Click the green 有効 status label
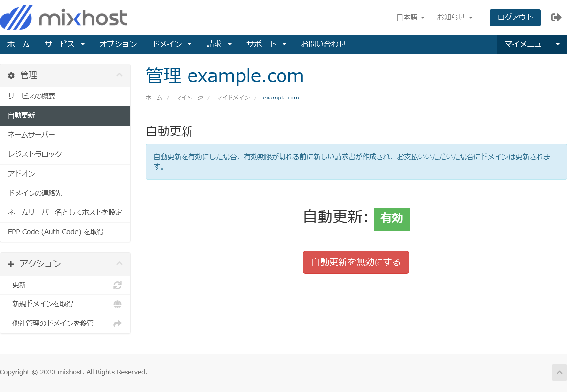567x392 pixels. pos(391,219)
